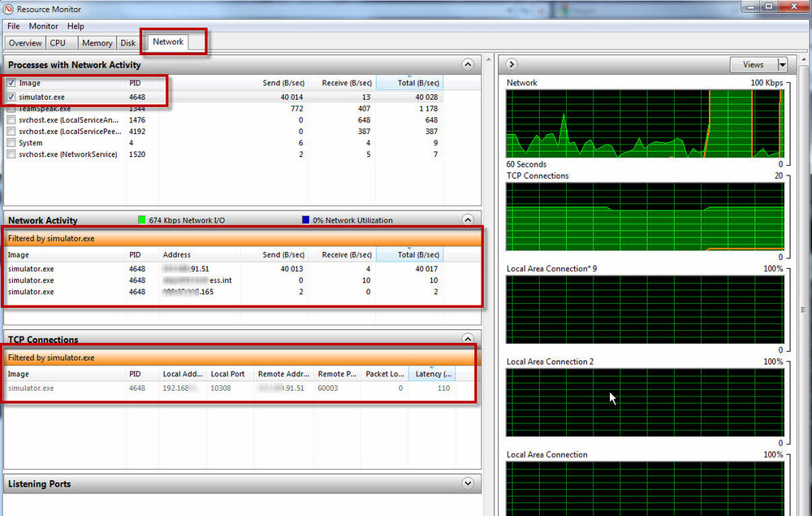Sort TCP Connections by Local Add... column
The width and height of the screenshot is (812, 516).
click(183, 374)
